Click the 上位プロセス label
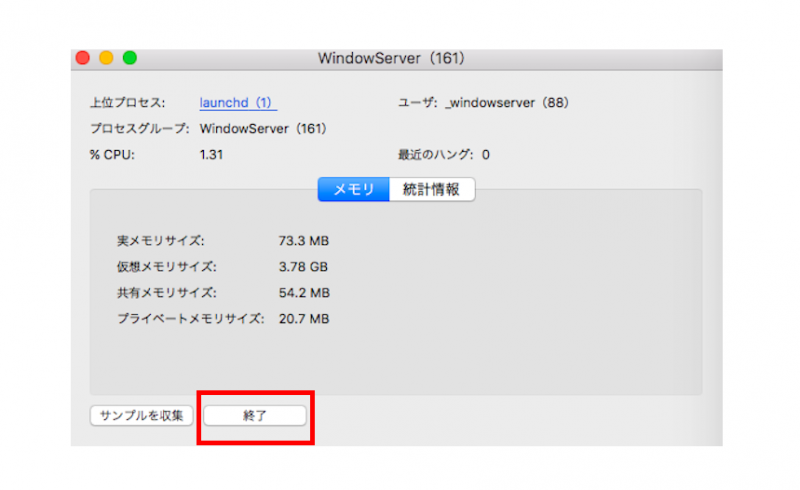 (127, 103)
